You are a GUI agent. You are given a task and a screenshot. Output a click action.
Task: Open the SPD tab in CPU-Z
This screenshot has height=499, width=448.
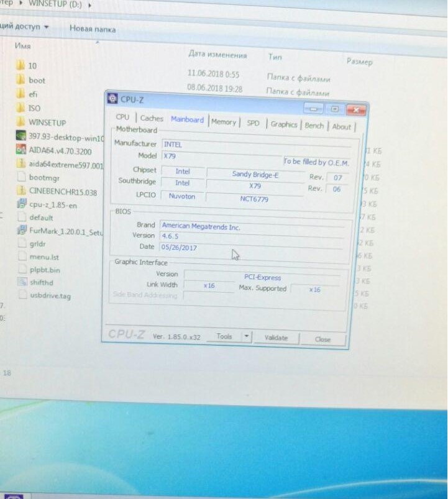(x=253, y=123)
